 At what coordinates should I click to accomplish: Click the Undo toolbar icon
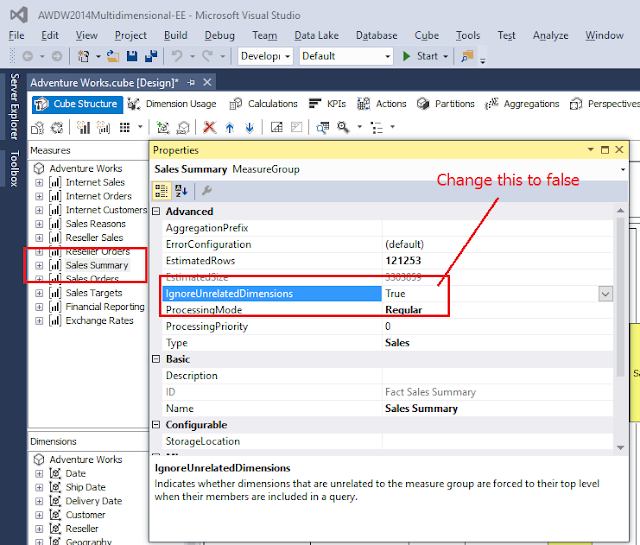(177, 56)
